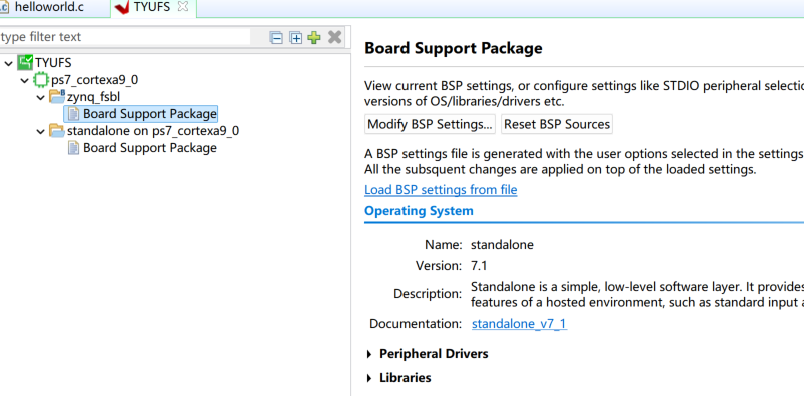Click the Documentation label

point(415,324)
